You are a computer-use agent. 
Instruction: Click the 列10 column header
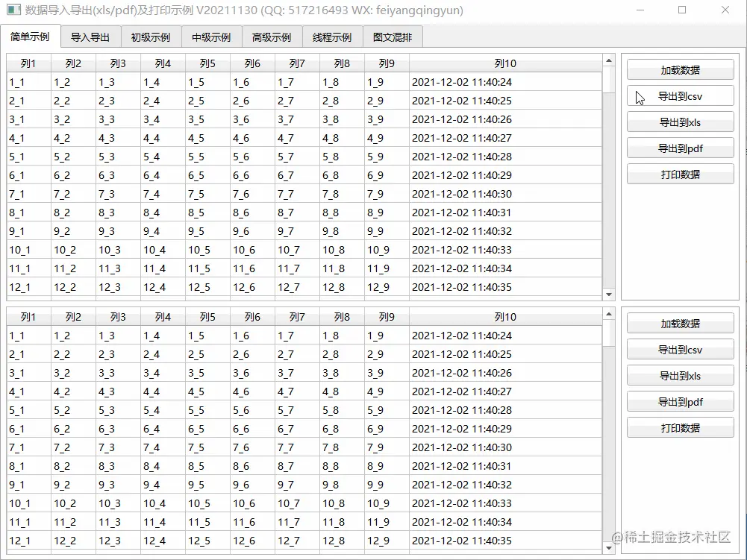click(x=505, y=63)
